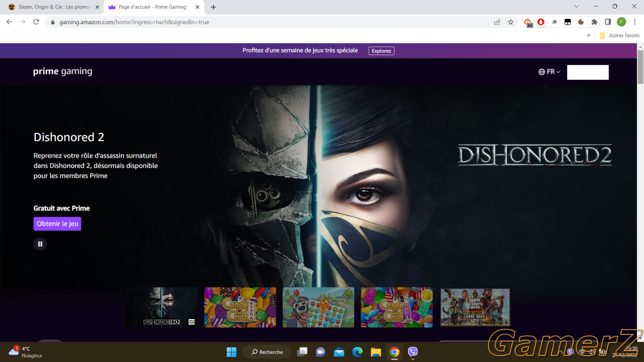The height and width of the screenshot is (362, 644).
Task: Close the Steam, Origin & Cie tab
Action: pyautogui.click(x=97, y=7)
